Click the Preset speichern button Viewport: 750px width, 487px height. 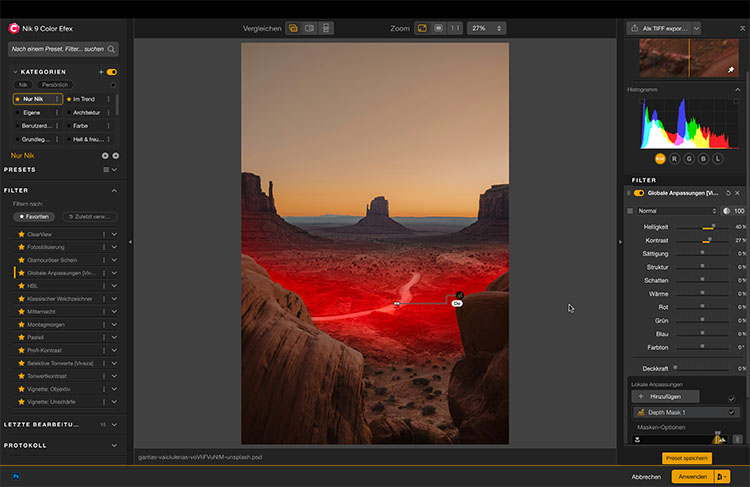click(x=687, y=458)
